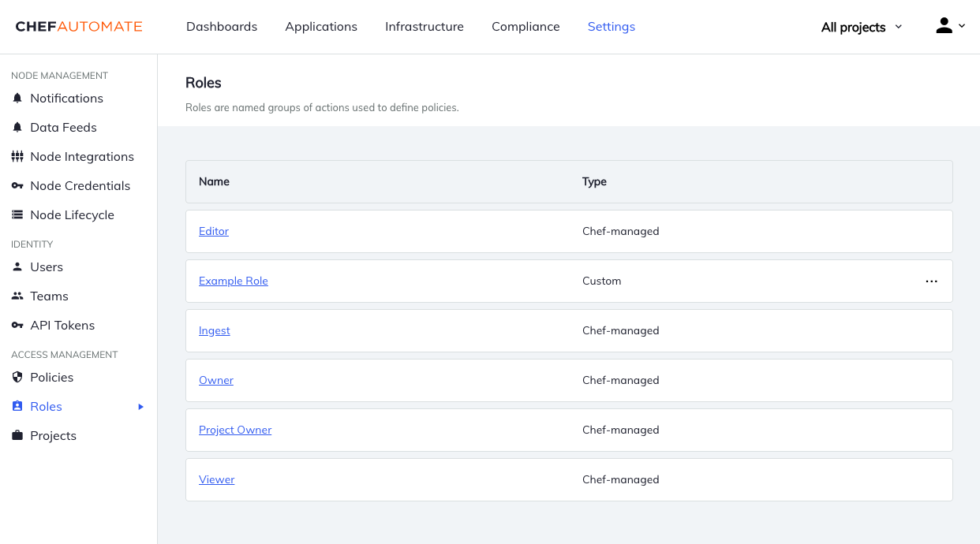The image size is (980, 544).
Task: Click the Policies shield icon
Action: click(x=17, y=377)
